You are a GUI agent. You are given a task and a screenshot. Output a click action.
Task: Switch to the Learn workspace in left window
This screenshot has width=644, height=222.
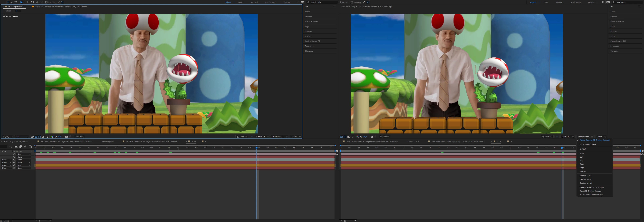(x=240, y=2)
